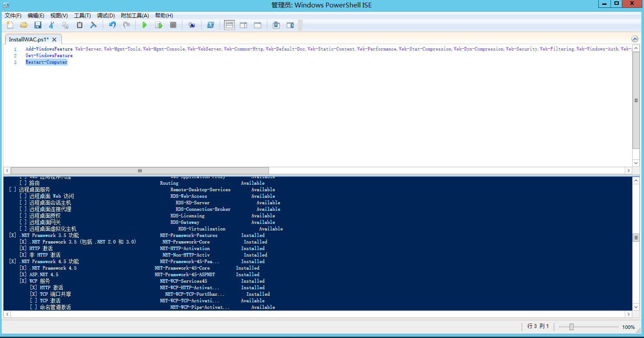The width and height of the screenshot is (644, 338).
Task: Click Remote-Desktop-Services in console output
Action: click(x=201, y=190)
